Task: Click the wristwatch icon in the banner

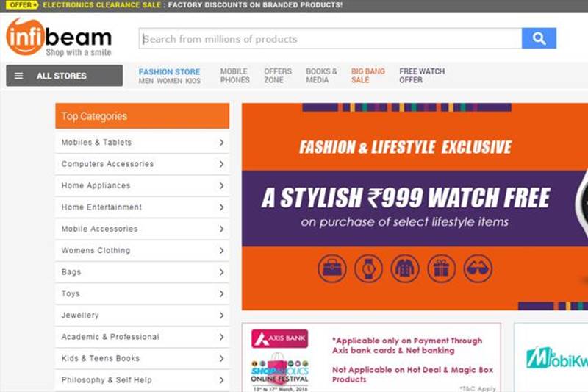Action: (368, 269)
